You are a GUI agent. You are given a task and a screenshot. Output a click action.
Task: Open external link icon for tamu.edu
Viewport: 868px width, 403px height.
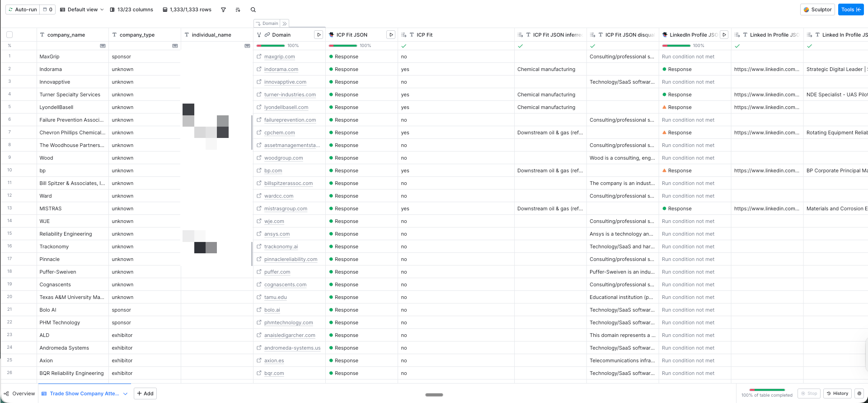click(259, 297)
